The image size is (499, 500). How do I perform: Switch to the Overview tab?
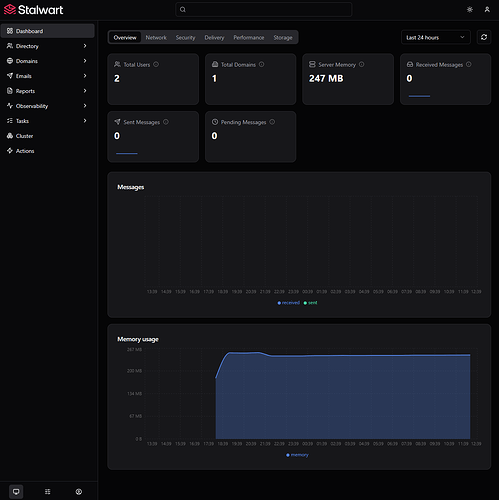click(125, 38)
